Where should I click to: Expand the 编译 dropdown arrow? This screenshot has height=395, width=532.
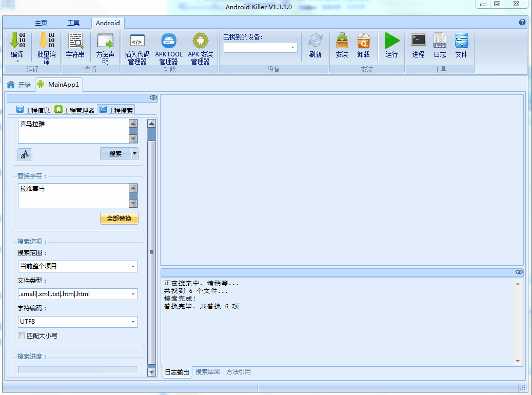click(17, 62)
